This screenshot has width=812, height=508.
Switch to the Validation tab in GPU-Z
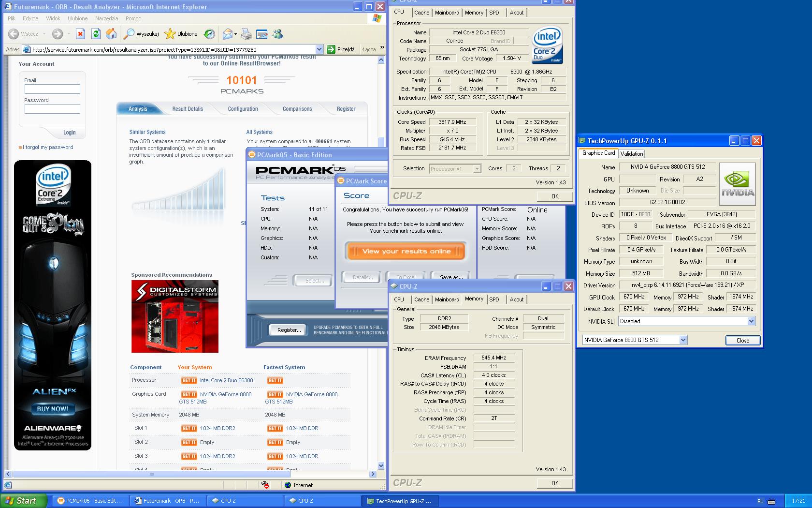point(632,153)
